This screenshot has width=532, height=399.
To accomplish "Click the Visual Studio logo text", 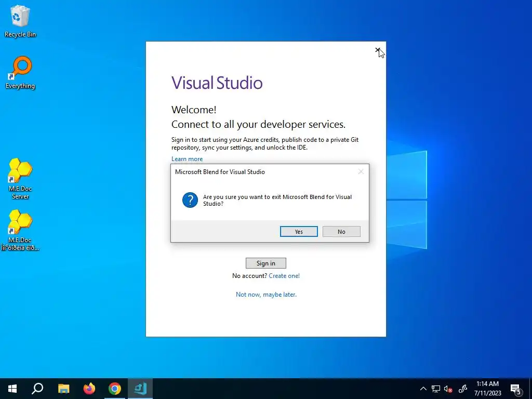I will click(217, 83).
